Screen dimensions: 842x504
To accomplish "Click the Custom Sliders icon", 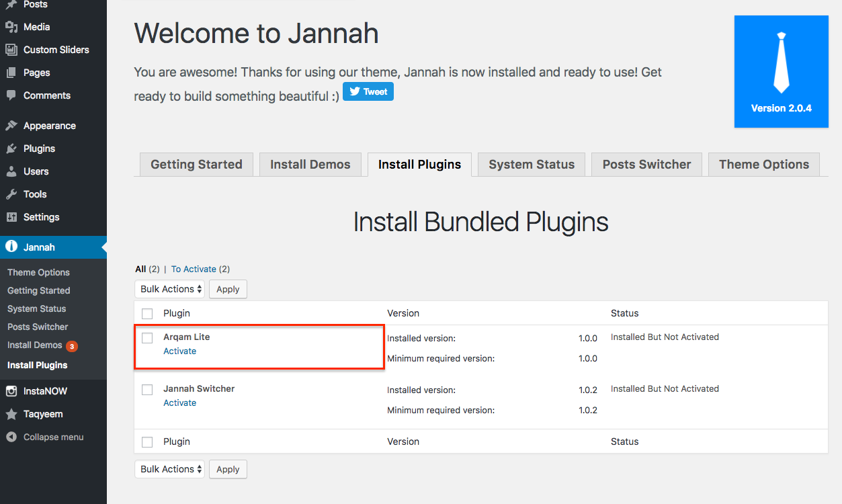I will (11, 50).
